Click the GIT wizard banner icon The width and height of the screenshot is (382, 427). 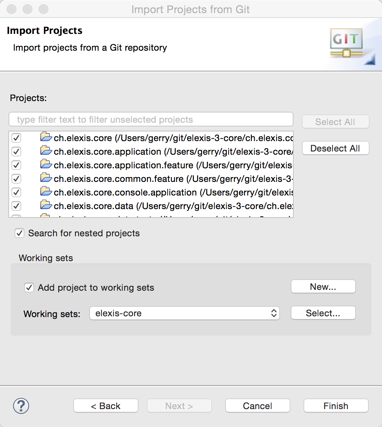(346, 43)
